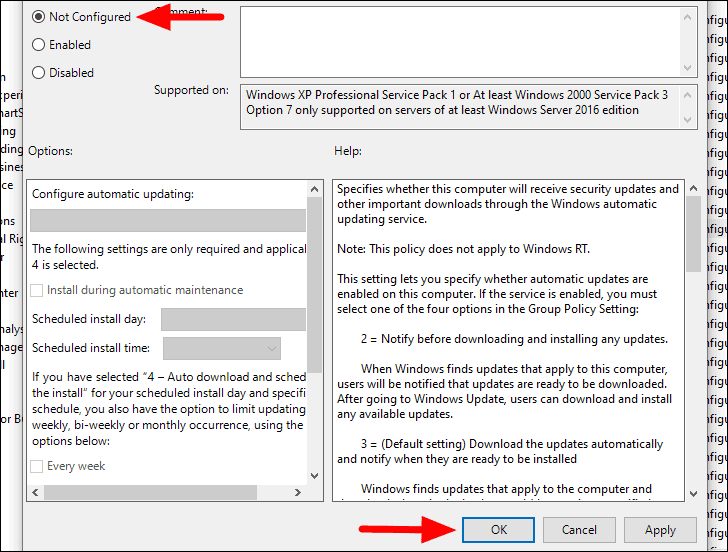Select the Disabled radio button
The image size is (728, 552).
pyautogui.click(x=39, y=73)
